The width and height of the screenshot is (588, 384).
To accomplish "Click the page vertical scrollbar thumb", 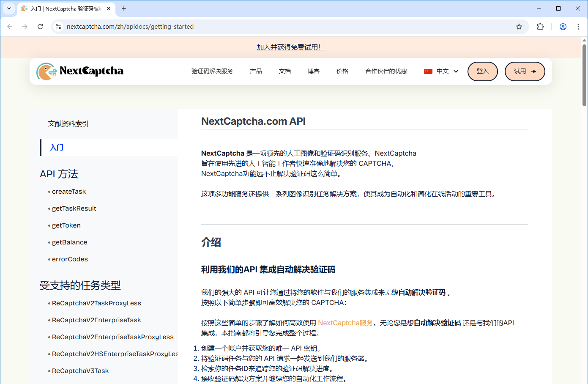I will (584, 75).
